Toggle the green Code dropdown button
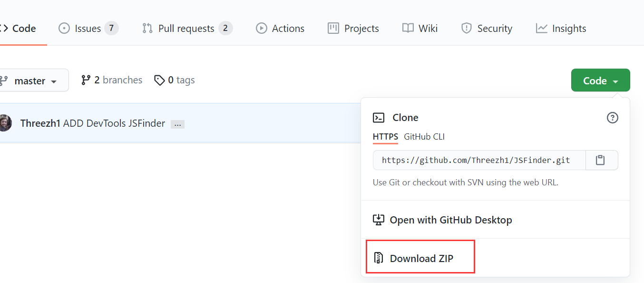 point(600,81)
